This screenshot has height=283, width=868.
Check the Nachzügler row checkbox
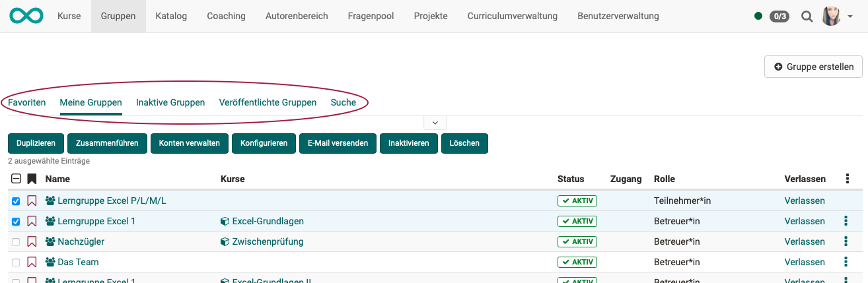[x=16, y=242]
